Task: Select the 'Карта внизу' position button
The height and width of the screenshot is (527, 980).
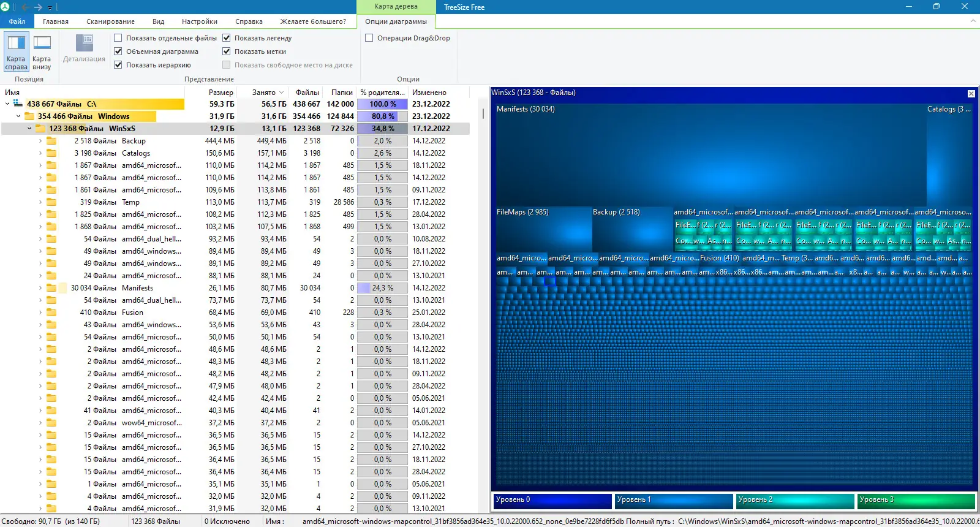Action: [42, 52]
